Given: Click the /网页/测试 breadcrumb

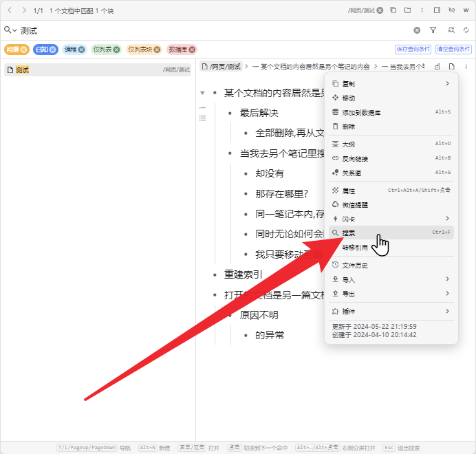Looking at the screenshot, I should pos(221,67).
